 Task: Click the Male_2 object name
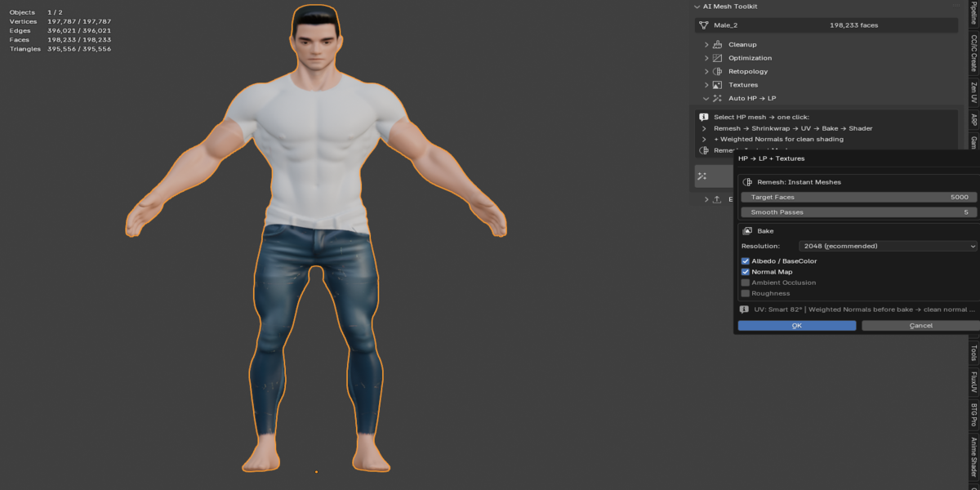click(727, 25)
